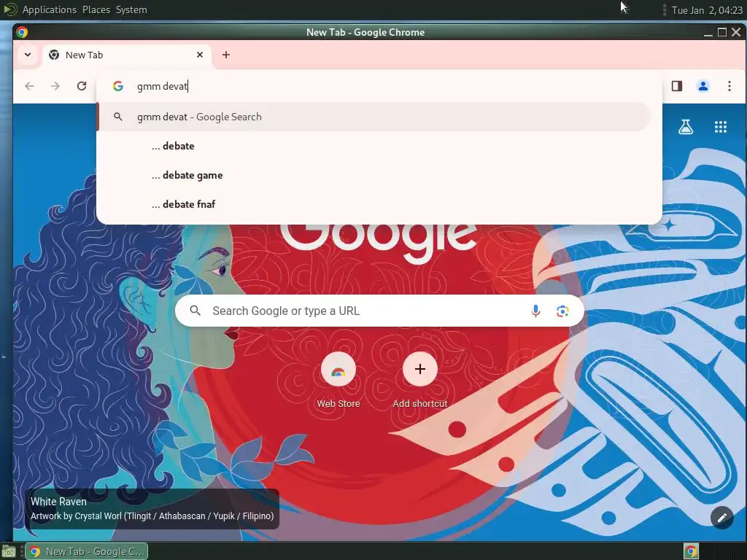This screenshot has height=560, width=747.
Task: Choose the '... debate game' suggestion
Action: [374, 175]
